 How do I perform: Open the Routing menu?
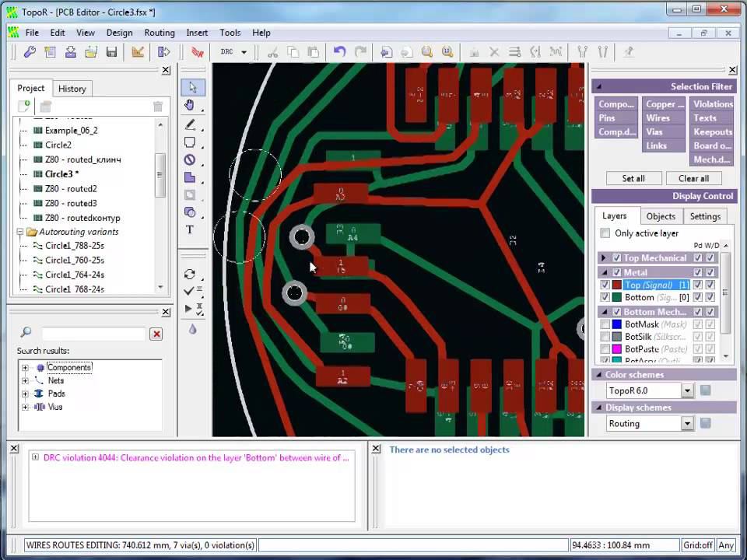pos(159,33)
